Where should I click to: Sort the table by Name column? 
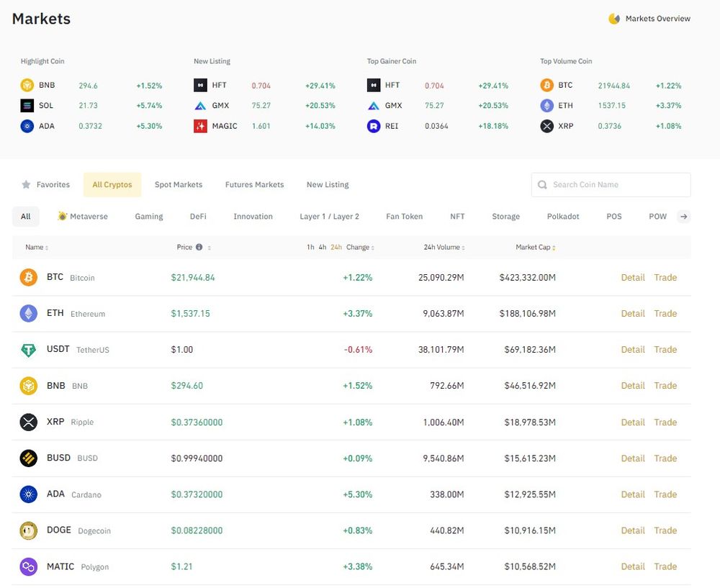(x=37, y=248)
